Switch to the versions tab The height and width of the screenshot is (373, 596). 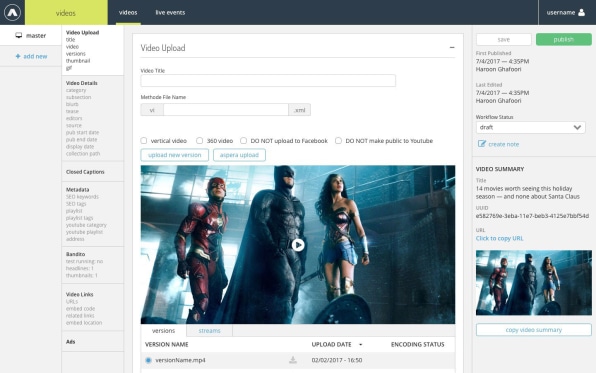point(163,330)
